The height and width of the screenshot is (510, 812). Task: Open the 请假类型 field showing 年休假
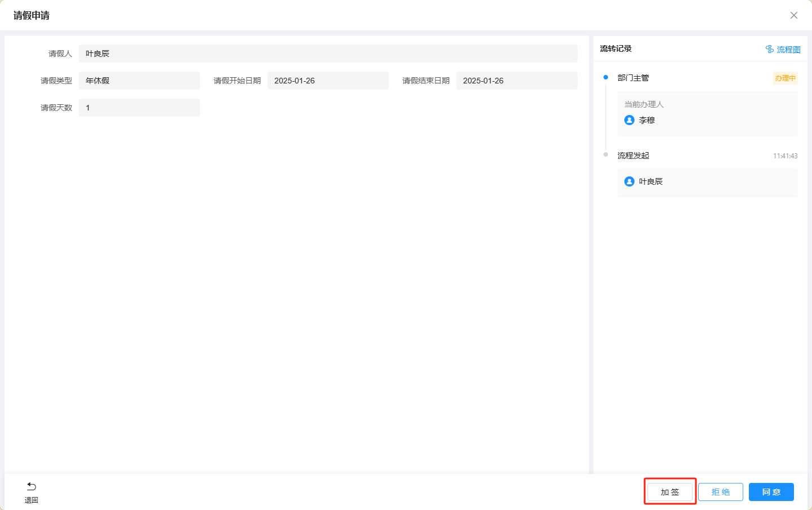pyautogui.click(x=139, y=81)
